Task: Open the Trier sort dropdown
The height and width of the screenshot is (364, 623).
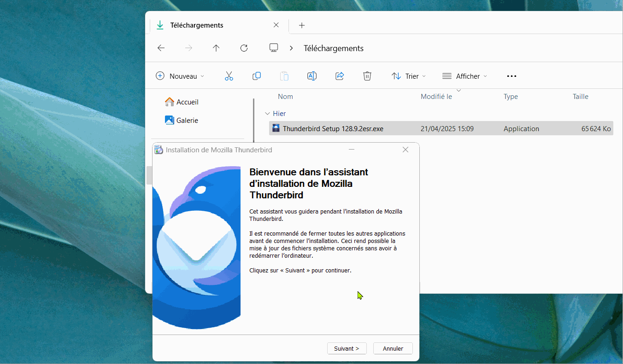Action: 409,76
